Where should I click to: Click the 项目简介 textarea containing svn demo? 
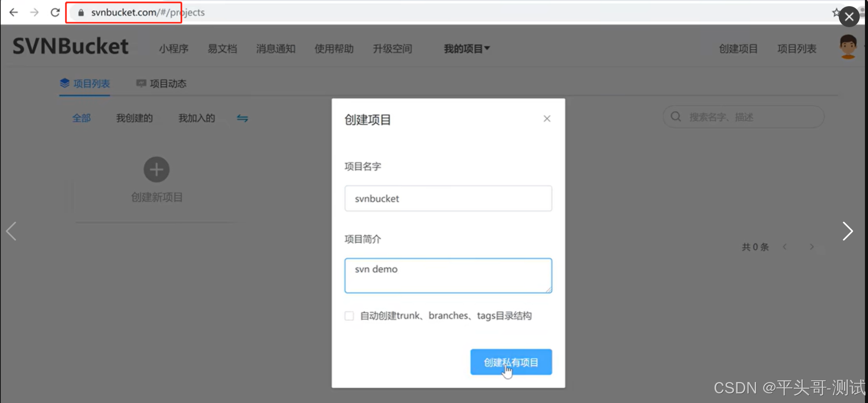coord(448,275)
